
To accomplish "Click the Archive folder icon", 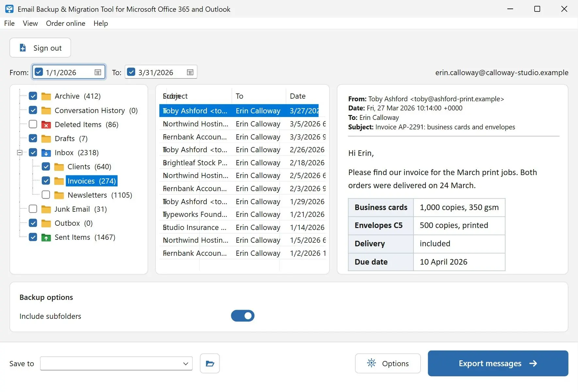I will (46, 96).
